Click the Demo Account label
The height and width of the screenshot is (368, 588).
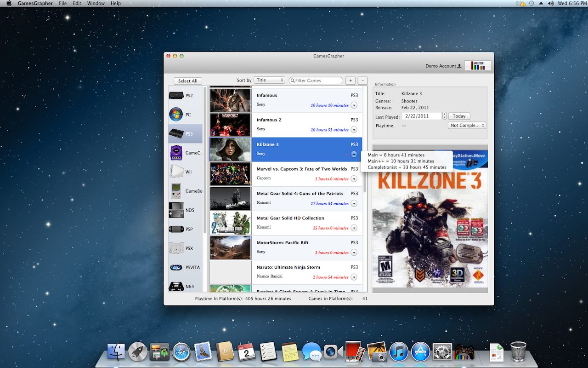tap(441, 66)
